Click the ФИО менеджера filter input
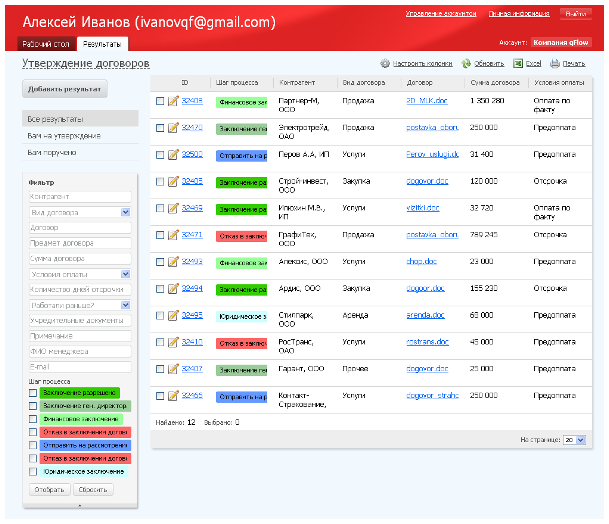This screenshot has width=609, height=524. [x=80, y=352]
